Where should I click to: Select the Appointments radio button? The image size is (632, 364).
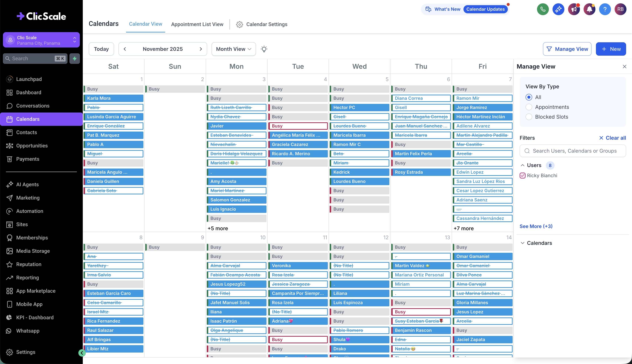pos(529,107)
